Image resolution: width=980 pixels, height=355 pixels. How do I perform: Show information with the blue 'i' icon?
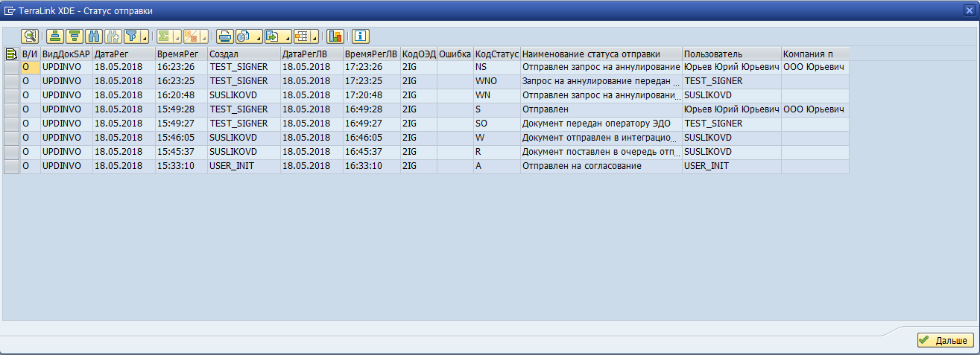tap(361, 36)
